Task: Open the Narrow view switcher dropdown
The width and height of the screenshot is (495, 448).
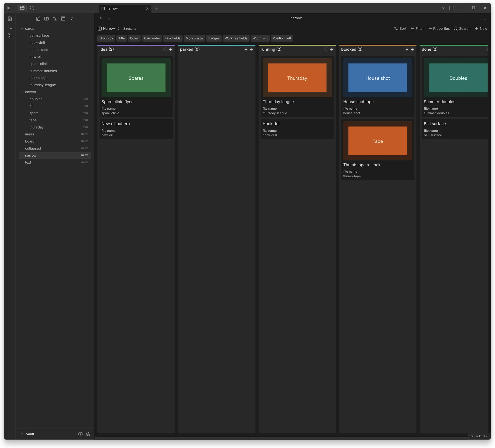Action: (109, 29)
